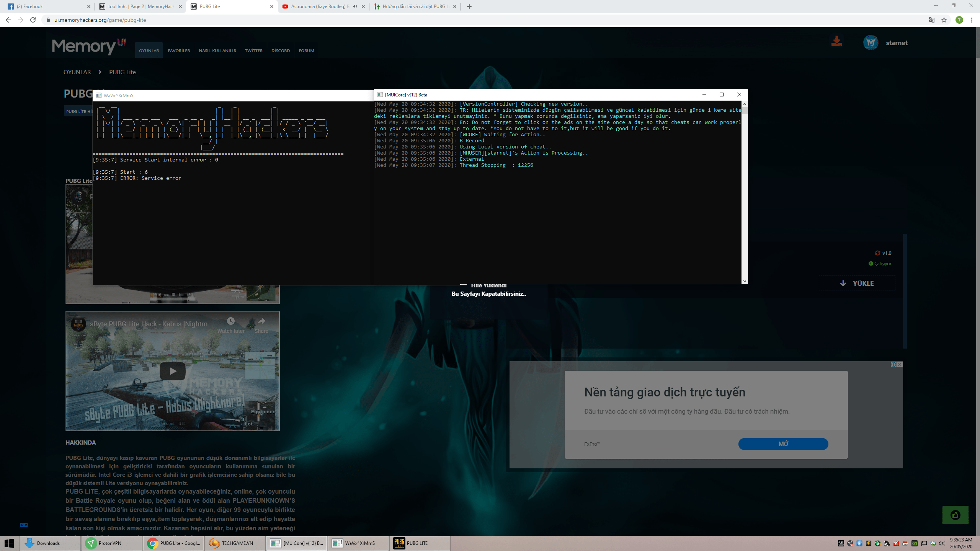Screen dimensions: 980x551
Task: Click the YÜKLE download button
Action: tap(857, 283)
